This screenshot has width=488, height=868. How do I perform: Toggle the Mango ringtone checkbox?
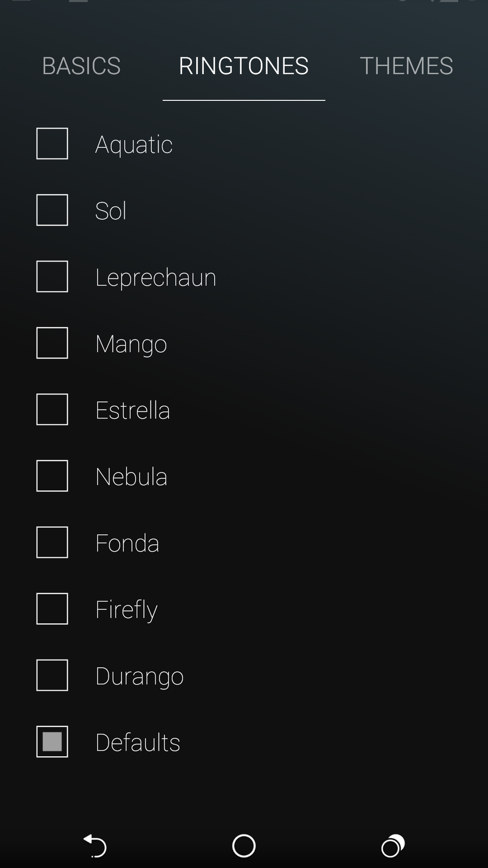pos(52,343)
